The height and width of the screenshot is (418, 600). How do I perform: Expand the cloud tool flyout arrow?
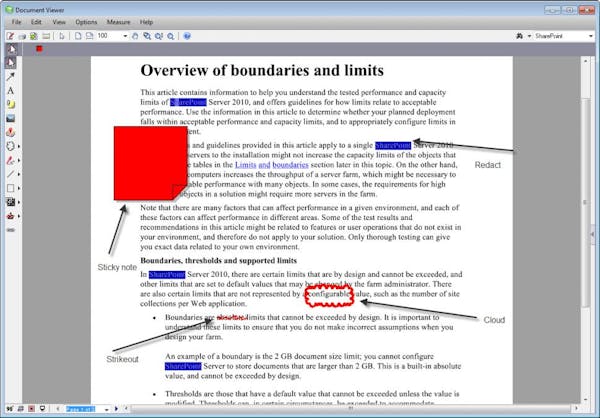pos(19,146)
